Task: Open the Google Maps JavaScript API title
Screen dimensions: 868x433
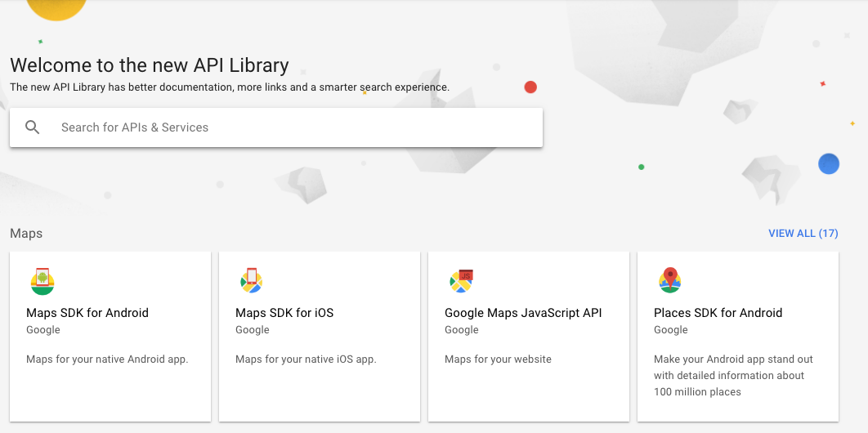Action: tap(523, 313)
